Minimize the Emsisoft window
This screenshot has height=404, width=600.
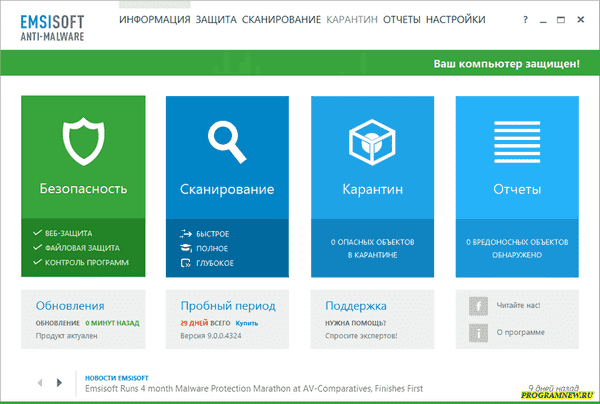tap(543, 20)
